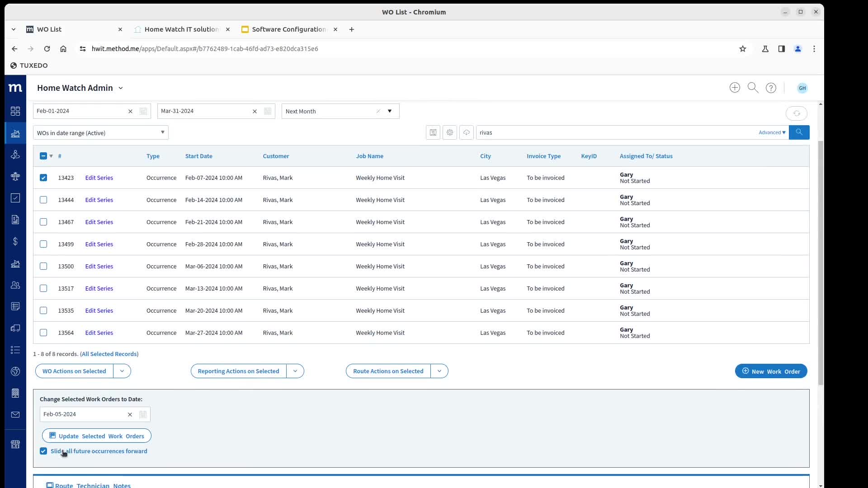This screenshot has width=868, height=488.
Task: Open the mail envelope icon in sidebar
Action: (15, 414)
